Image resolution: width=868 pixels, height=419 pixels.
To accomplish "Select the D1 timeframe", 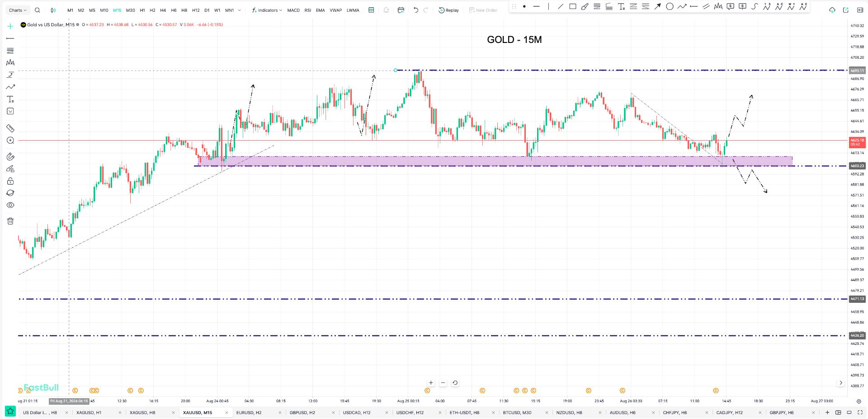I will pyautogui.click(x=207, y=10).
